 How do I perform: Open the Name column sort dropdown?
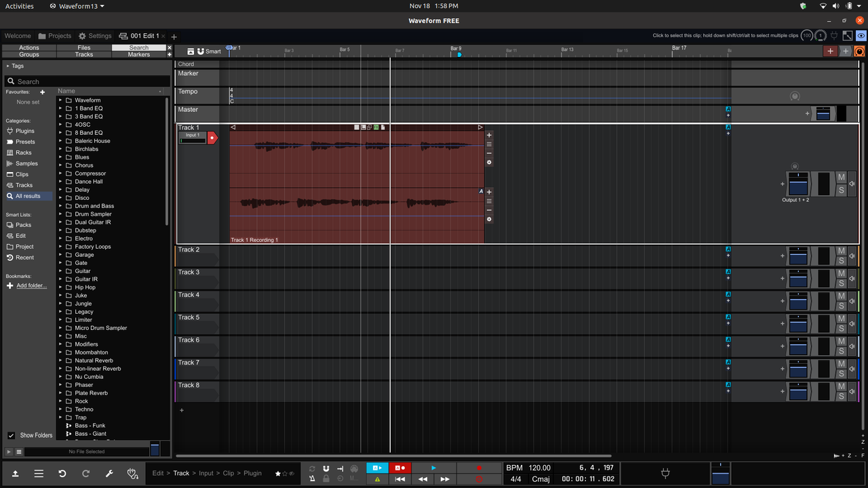(x=161, y=91)
